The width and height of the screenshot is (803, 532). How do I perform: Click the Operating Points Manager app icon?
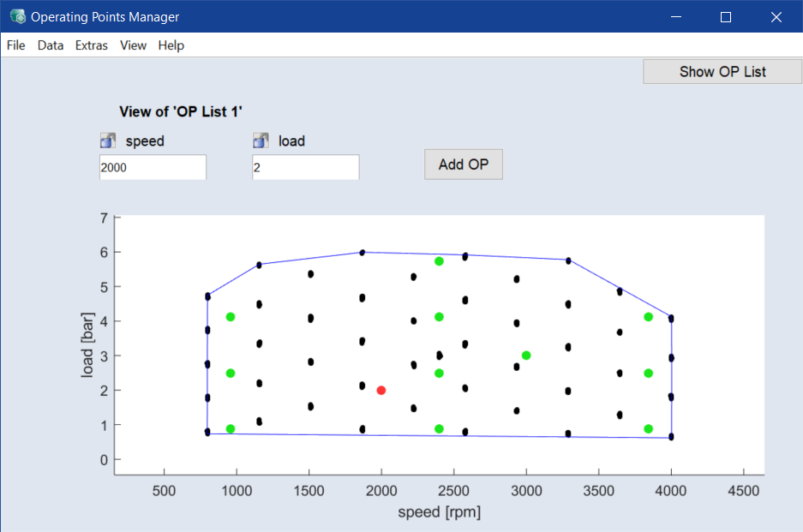pos(17,16)
